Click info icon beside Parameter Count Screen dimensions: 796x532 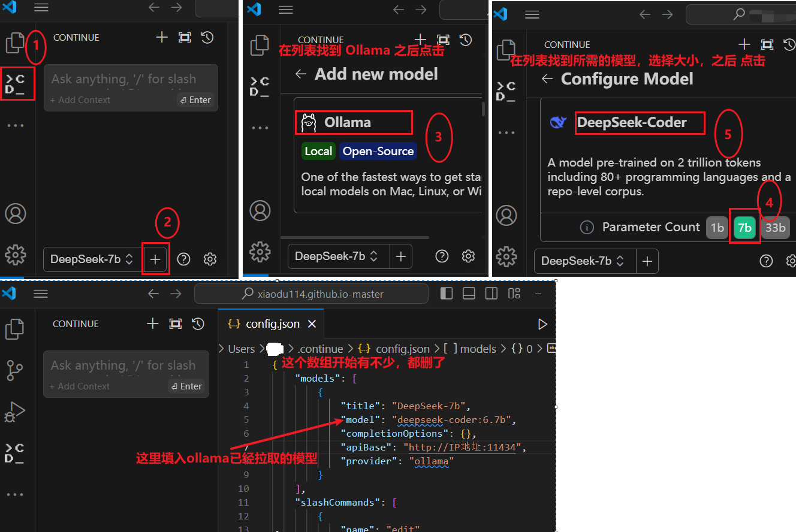tap(587, 227)
